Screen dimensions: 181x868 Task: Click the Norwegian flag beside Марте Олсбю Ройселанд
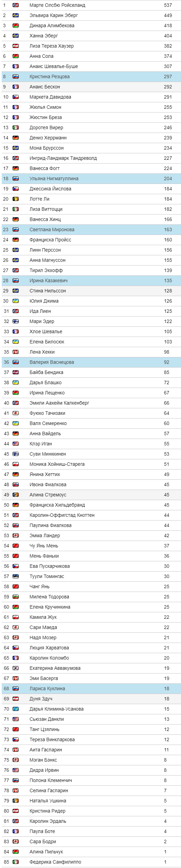click(16, 5)
